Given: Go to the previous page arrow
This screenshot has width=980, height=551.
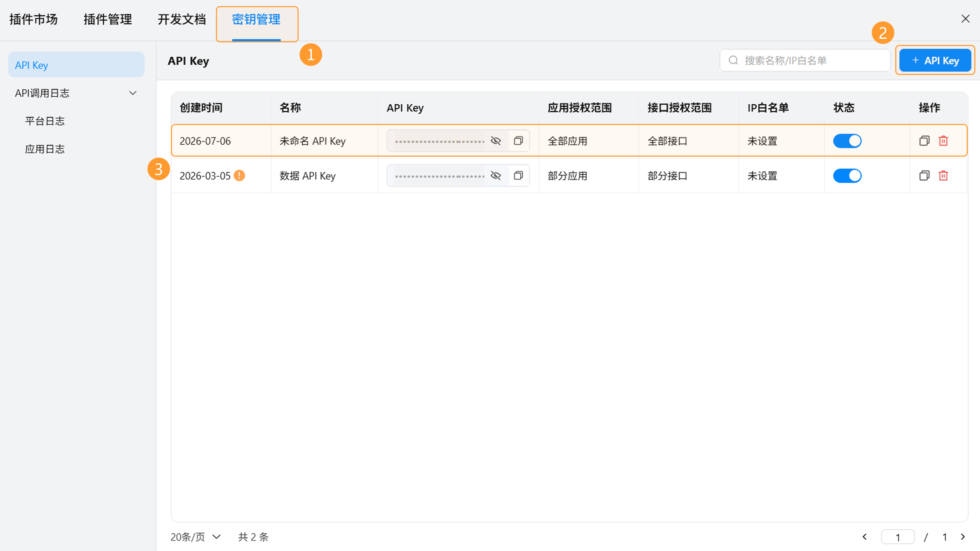Looking at the screenshot, I should 864,536.
